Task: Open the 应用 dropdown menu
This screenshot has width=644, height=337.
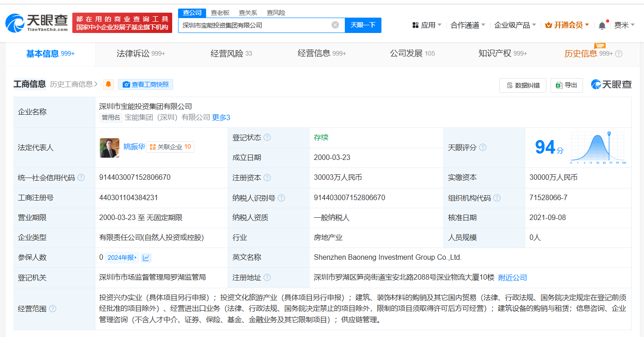Action: (x=427, y=25)
